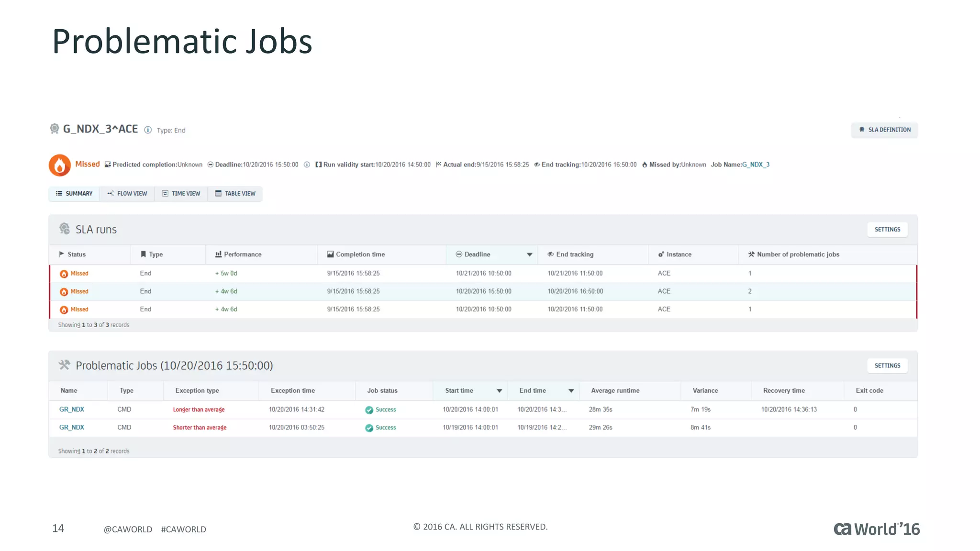Click the SLA runs gear icon
The image size is (980, 551).
[x=65, y=229]
